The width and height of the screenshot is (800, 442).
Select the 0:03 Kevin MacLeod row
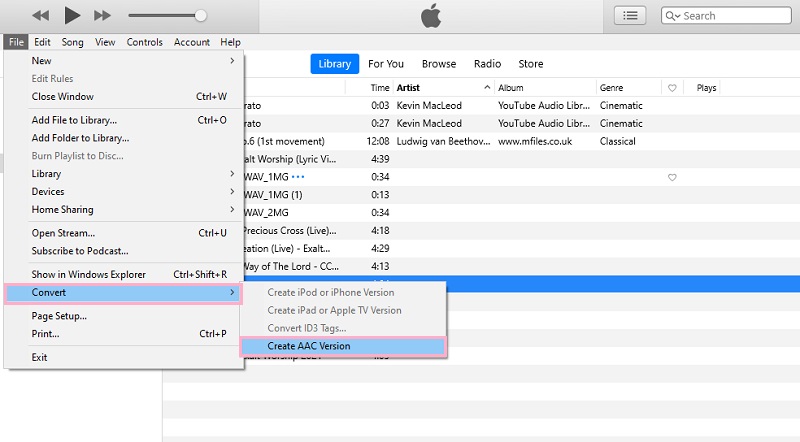(522, 106)
